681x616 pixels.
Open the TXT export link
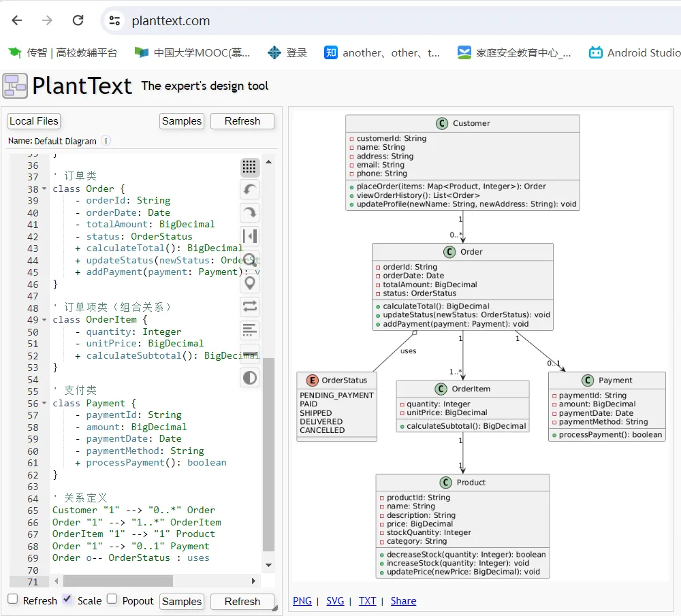(x=368, y=601)
